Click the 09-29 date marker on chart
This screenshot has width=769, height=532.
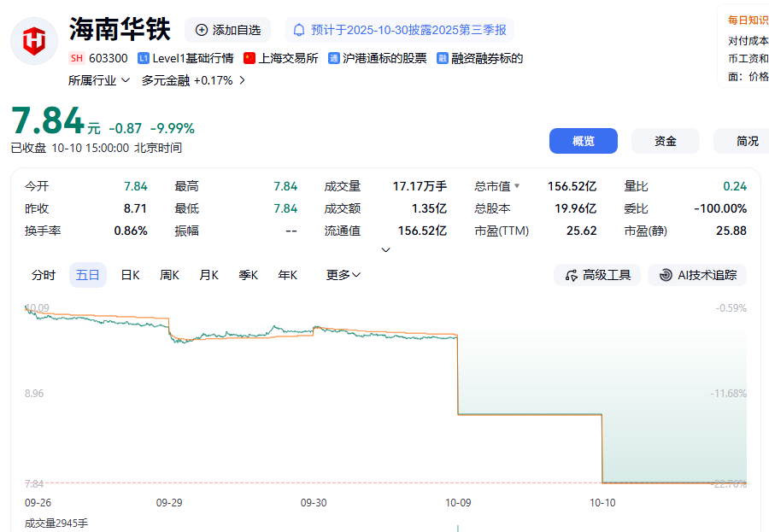point(169,503)
